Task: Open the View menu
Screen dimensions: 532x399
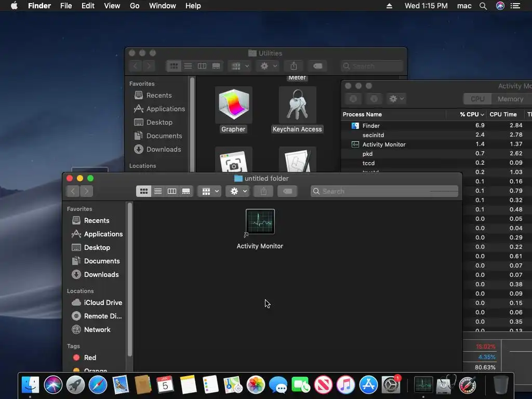Action: [x=112, y=6]
